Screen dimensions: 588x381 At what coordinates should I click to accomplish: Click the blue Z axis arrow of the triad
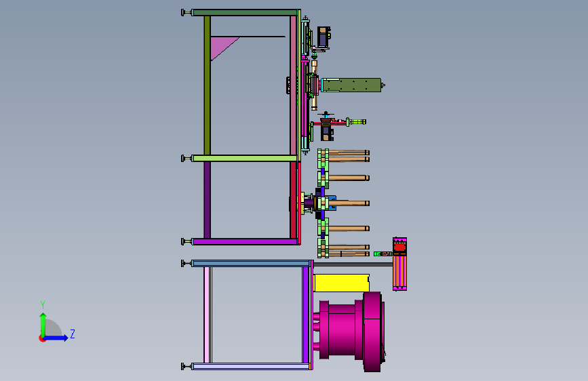point(56,338)
